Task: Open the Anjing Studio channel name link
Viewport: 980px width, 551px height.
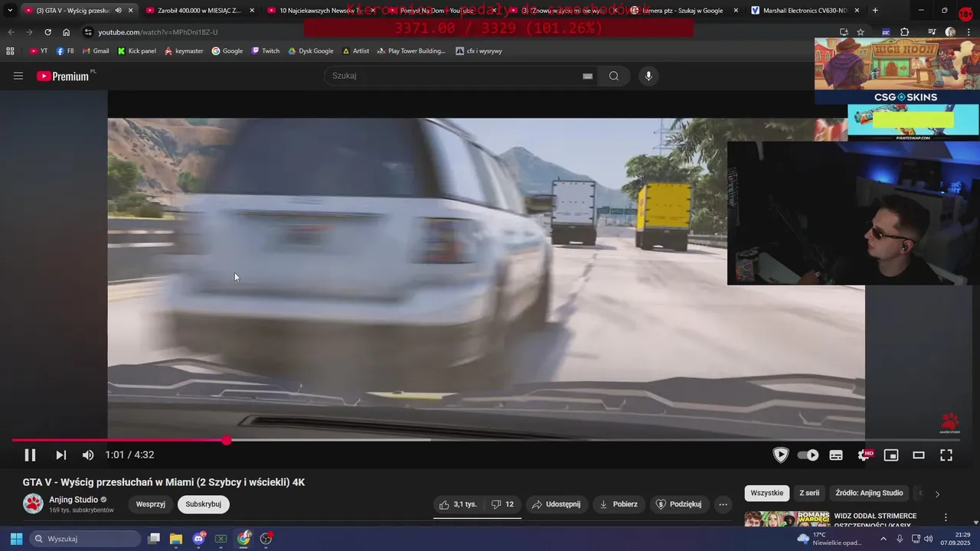Action: pos(74,500)
